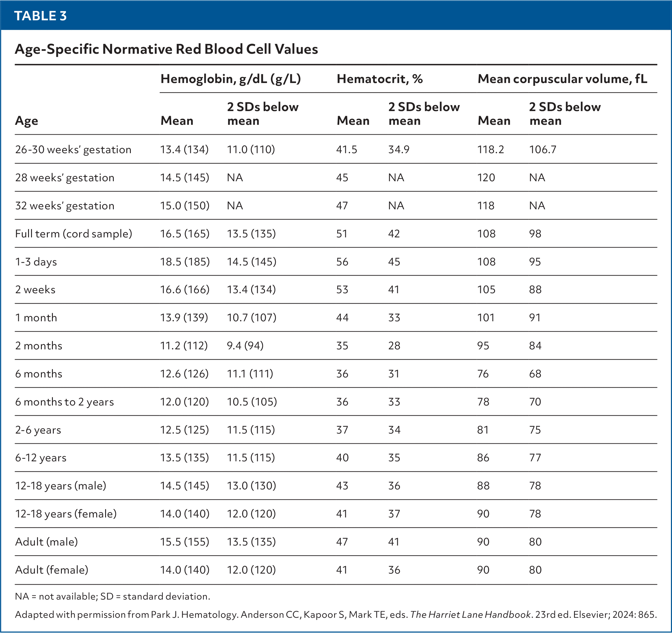Click the 'Adult (male)' row label
672x633 pixels.
[x=46, y=542]
